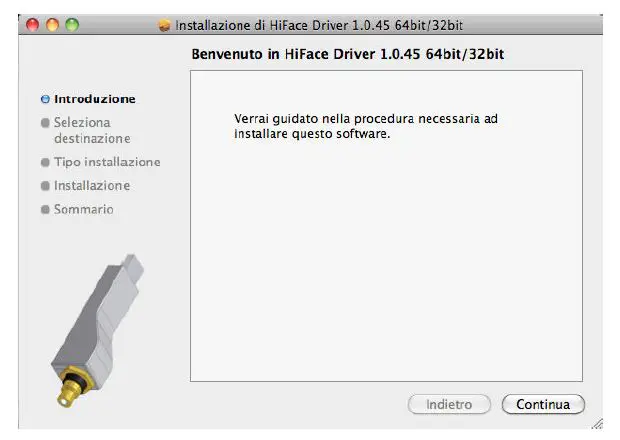Click the Sommario step bullet
Image resolution: width=620 pixels, height=440 pixels.
[45, 209]
